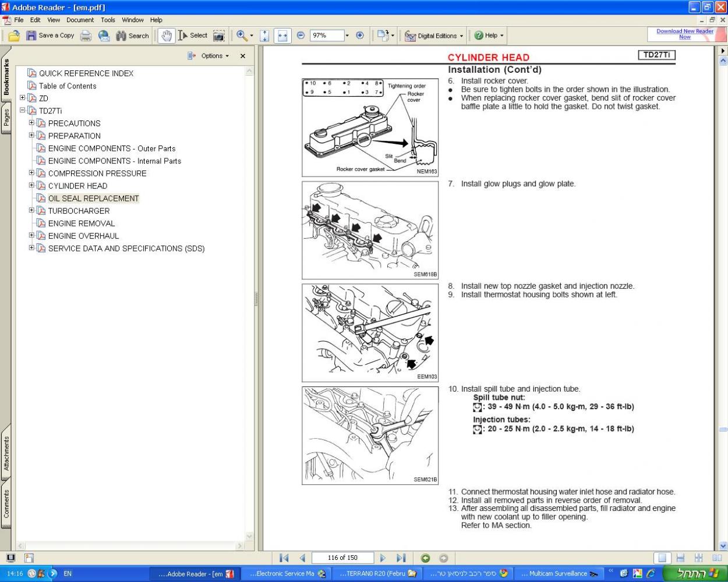Viewport: 728px width, 582px height.
Task: Collapse the TD27Ti bookmark tree
Action: 23,111
